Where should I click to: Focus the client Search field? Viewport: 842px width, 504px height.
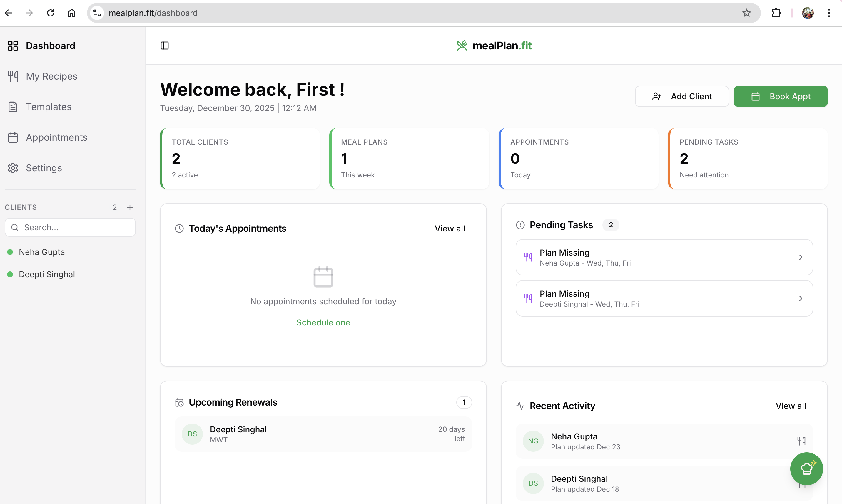tap(70, 227)
